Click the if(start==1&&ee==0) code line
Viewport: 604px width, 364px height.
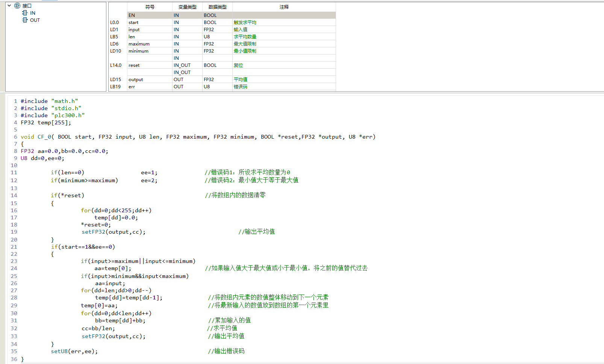click(x=83, y=247)
